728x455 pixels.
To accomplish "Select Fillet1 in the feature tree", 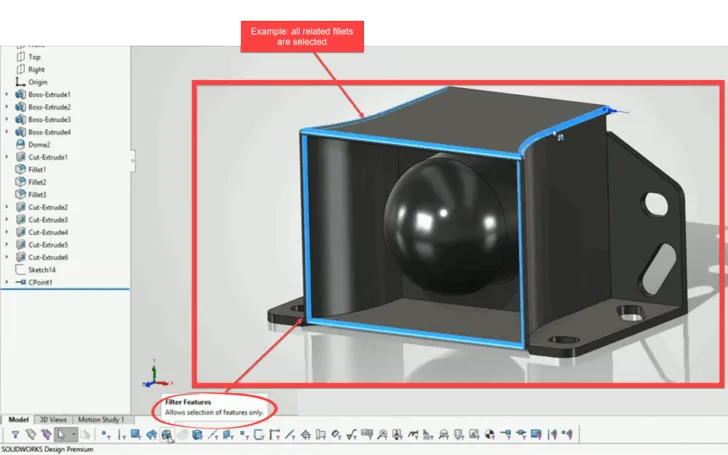I will click(37, 170).
